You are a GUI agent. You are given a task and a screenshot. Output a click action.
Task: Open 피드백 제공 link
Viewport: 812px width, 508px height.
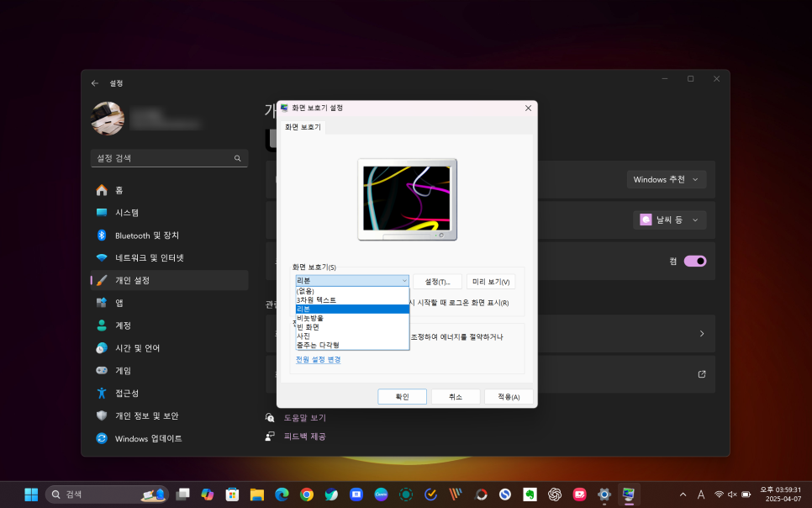point(305,437)
